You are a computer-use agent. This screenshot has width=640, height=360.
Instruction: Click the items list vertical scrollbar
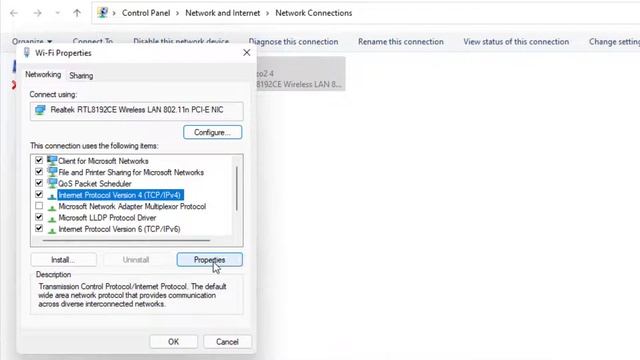(237, 188)
